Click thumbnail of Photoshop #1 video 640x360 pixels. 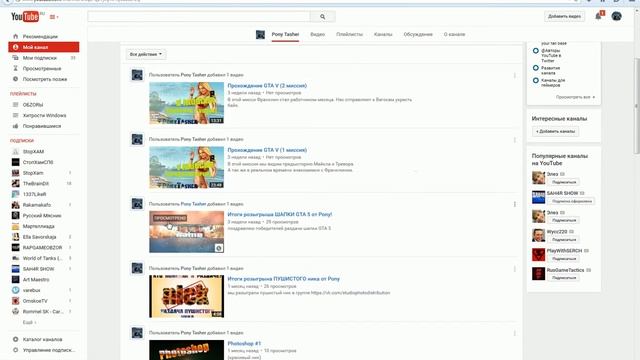pos(187,350)
